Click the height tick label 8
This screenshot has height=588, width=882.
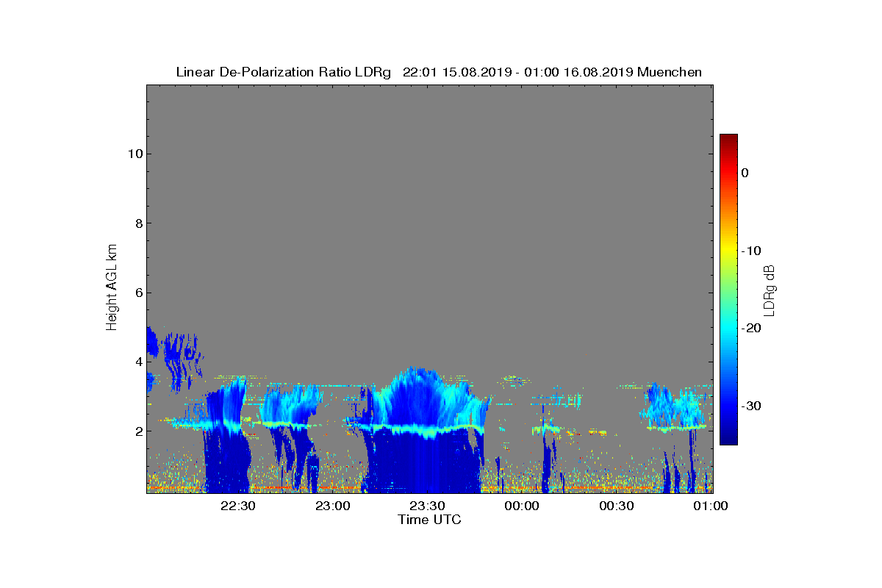tap(137, 223)
